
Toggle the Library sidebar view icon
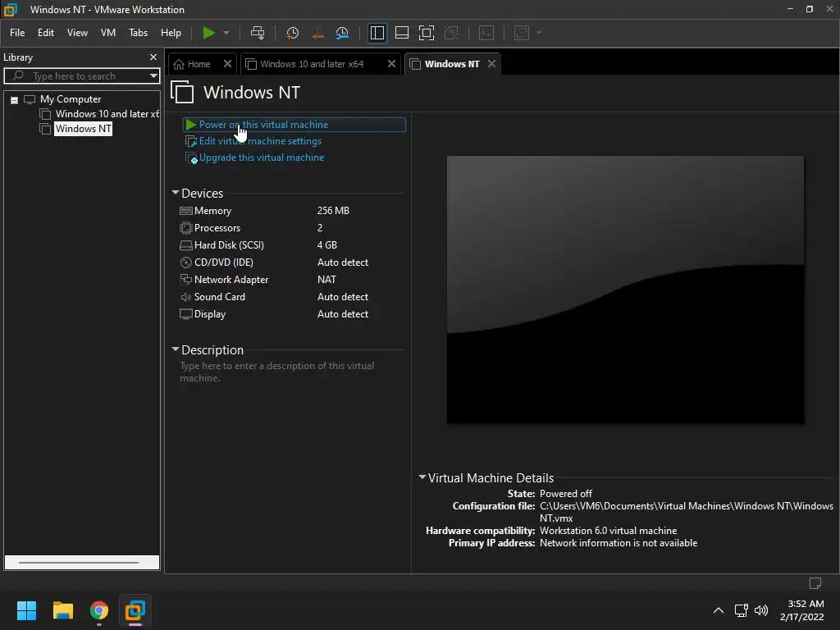pos(377,33)
